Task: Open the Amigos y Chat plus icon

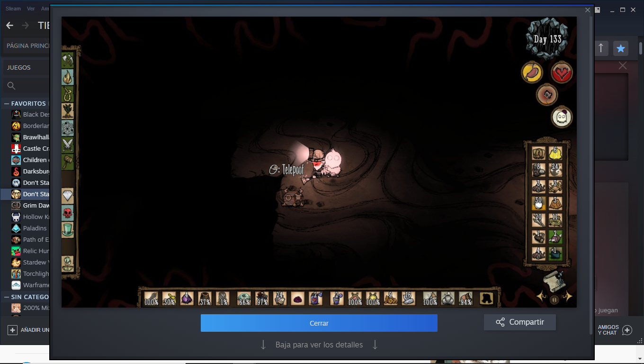Action: (627, 330)
